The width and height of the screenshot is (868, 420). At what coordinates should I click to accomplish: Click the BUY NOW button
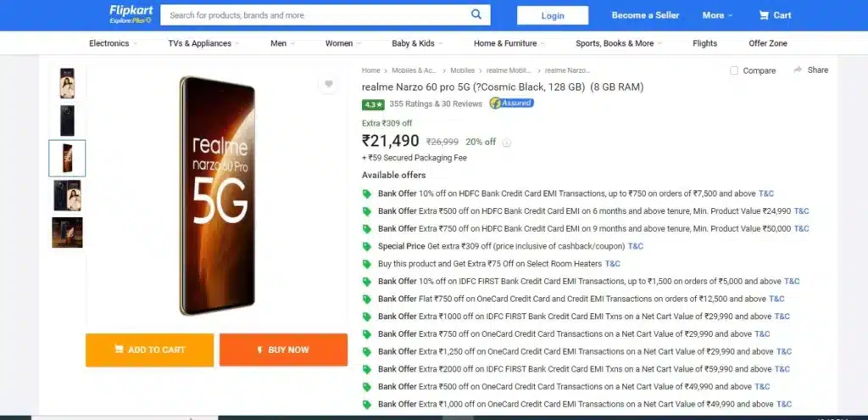click(x=283, y=350)
